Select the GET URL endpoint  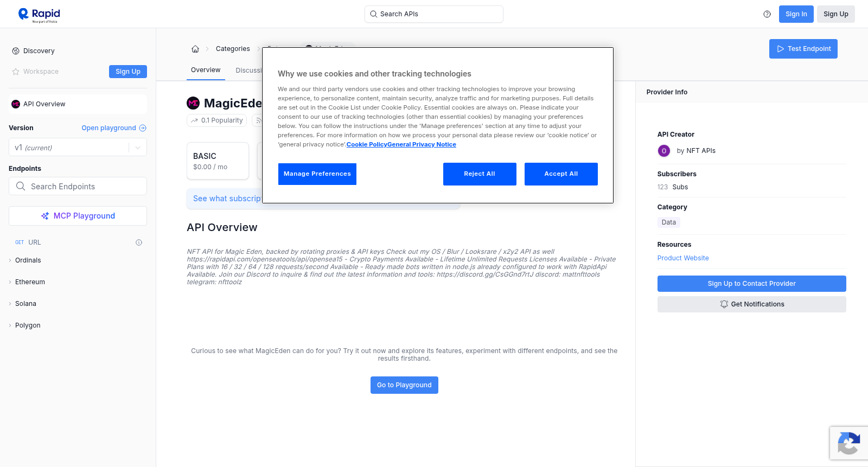(x=78, y=242)
